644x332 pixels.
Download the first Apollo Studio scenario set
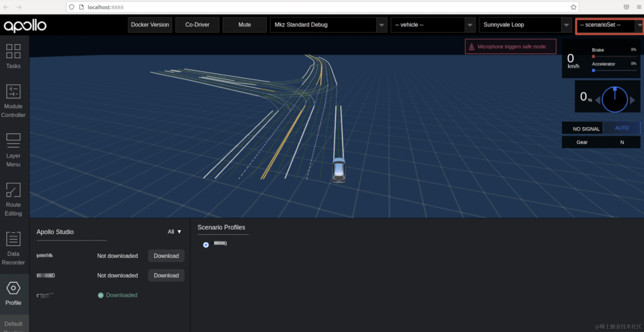click(x=166, y=256)
